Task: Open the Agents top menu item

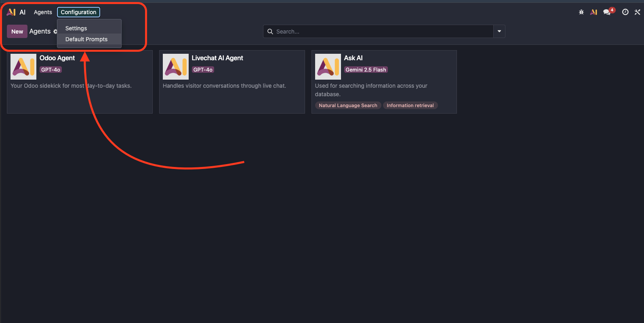Action: pyautogui.click(x=43, y=12)
